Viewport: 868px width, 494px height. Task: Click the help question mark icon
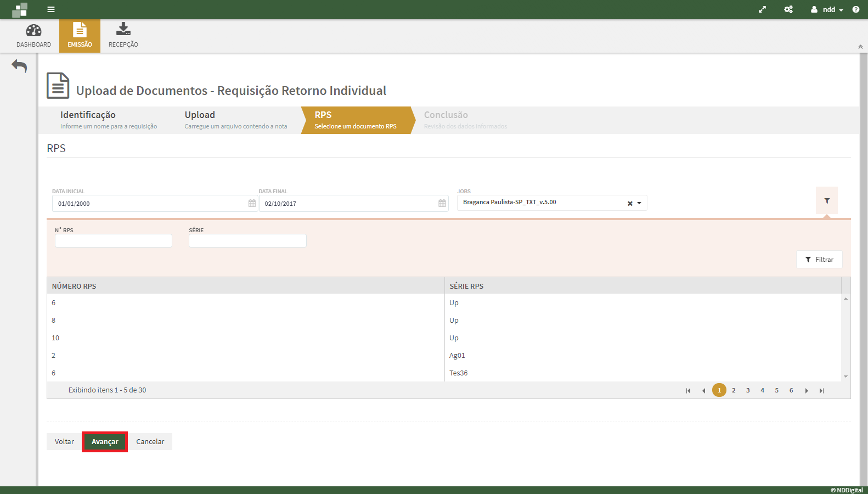856,9
